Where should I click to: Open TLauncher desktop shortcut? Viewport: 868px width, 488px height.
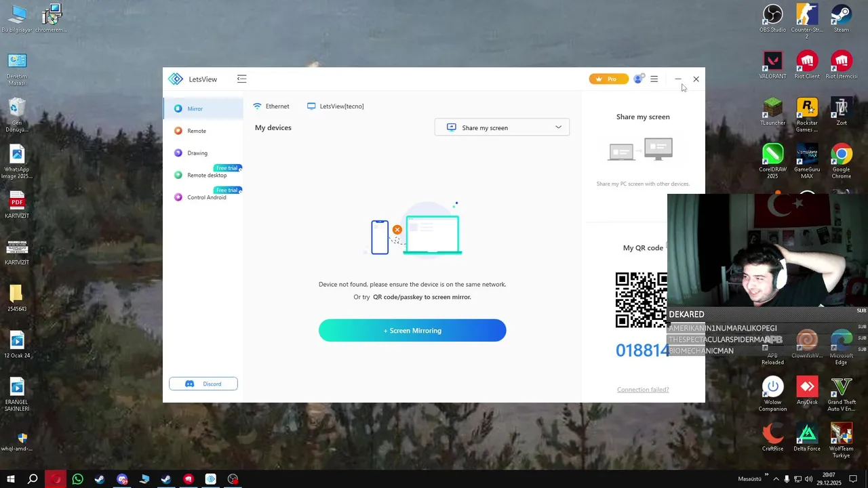coord(772,112)
